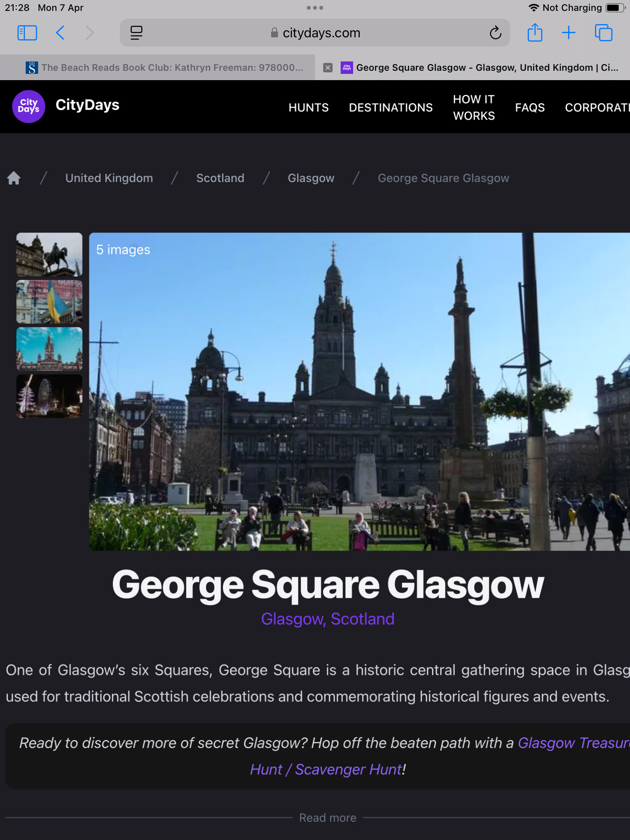This screenshot has width=630, height=840.
Task: Open Glasgow breadcrumb
Action: [x=311, y=178]
